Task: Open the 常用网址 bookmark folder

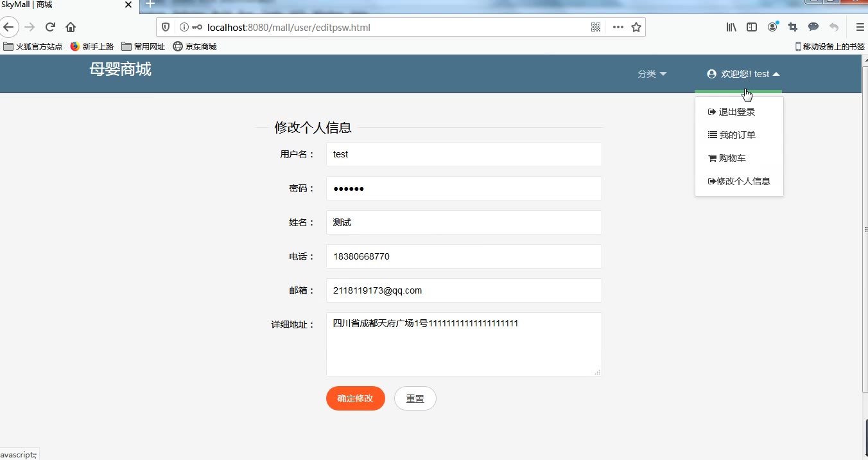Action: 143,46
